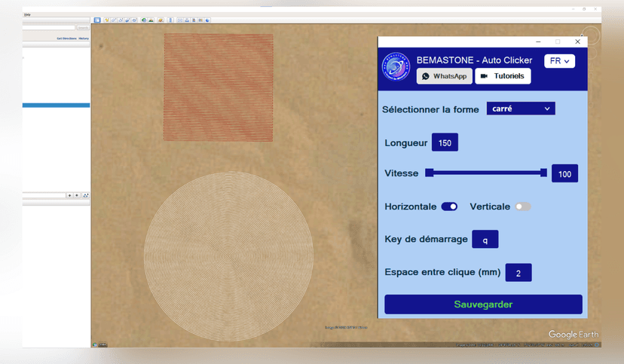Click the BEMASTONE round logo

coord(396,67)
